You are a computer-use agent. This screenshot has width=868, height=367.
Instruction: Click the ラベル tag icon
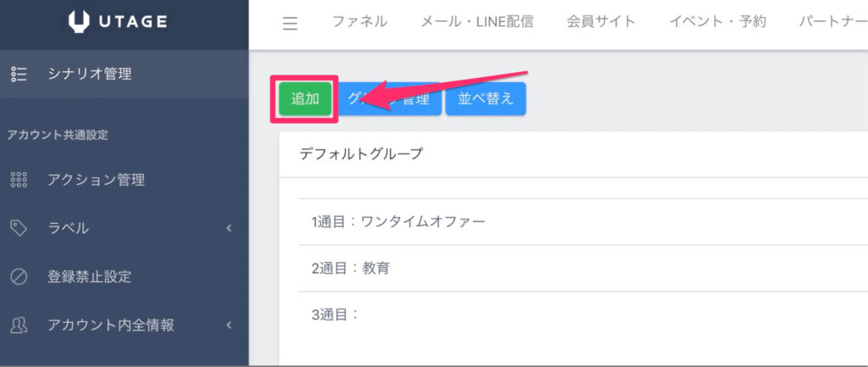pos(19,228)
